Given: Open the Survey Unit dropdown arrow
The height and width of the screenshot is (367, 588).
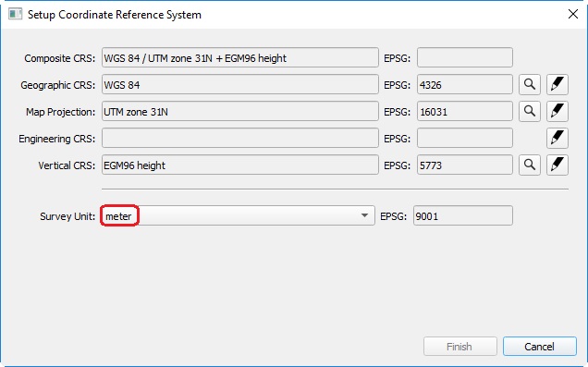Looking at the screenshot, I should point(364,215).
